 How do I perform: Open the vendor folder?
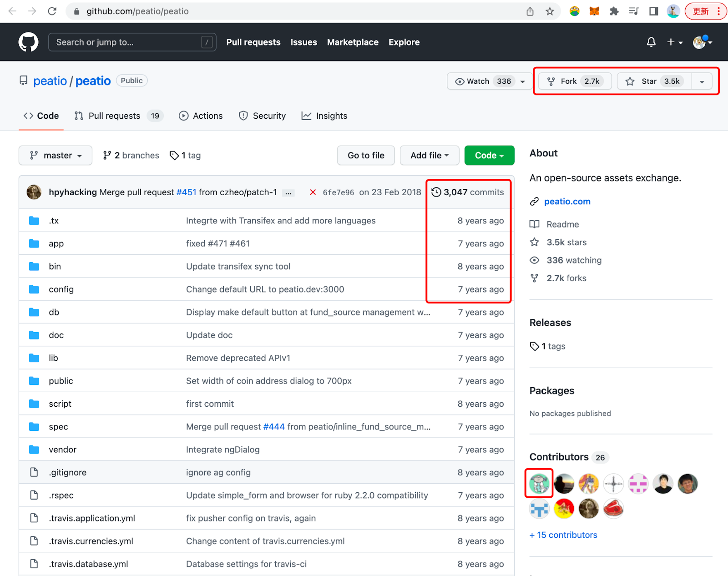[x=62, y=450]
